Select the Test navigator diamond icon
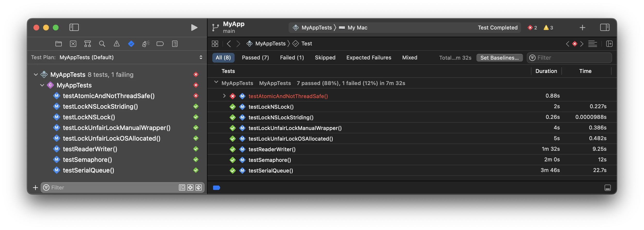Image resolution: width=644 pixels, height=230 pixels. (x=131, y=44)
